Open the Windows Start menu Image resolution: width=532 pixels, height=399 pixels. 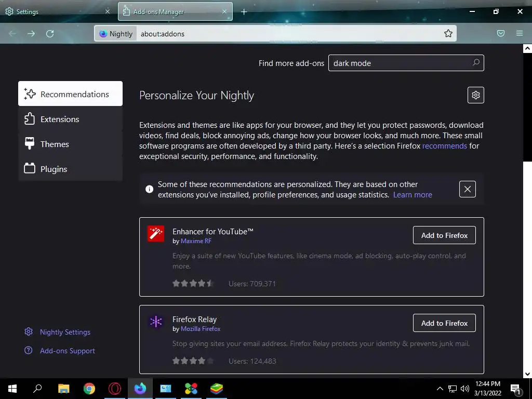[x=12, y=389]
